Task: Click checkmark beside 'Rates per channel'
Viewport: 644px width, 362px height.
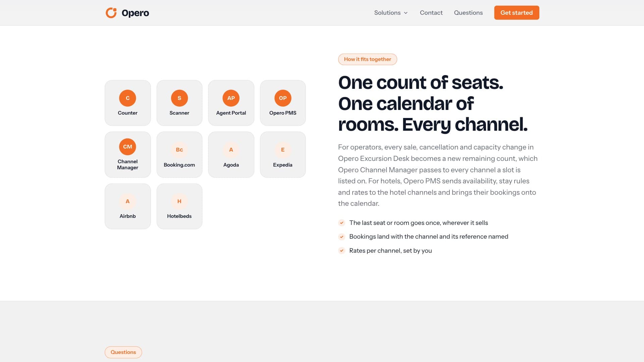Action: point(342,251)
